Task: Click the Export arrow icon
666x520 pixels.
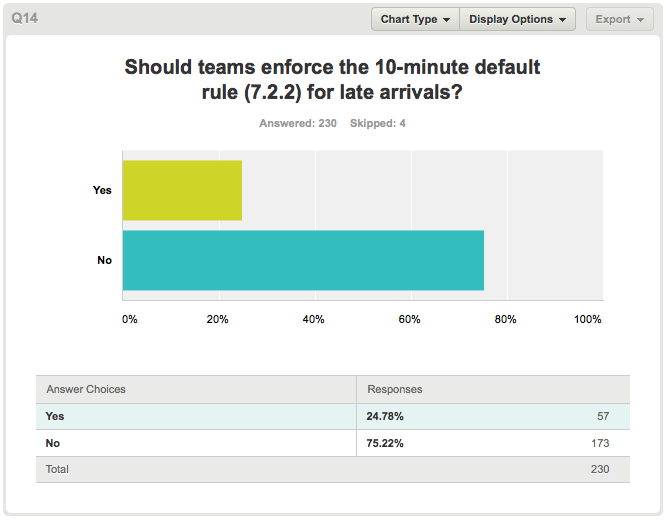Action: pos(640,20)
